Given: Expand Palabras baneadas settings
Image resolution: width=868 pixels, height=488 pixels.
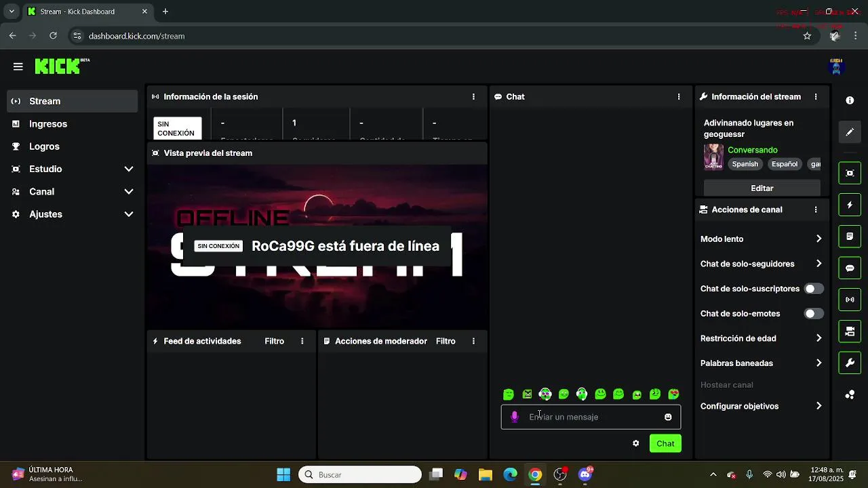Looking at the screenshot, I should click(x=762, y=363).
